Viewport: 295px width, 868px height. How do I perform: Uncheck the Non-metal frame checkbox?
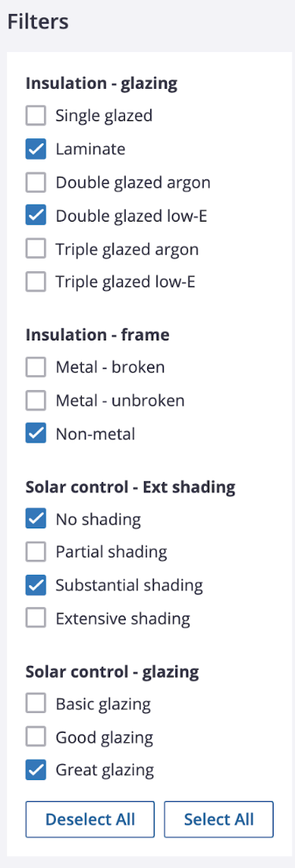click(36, 434)
